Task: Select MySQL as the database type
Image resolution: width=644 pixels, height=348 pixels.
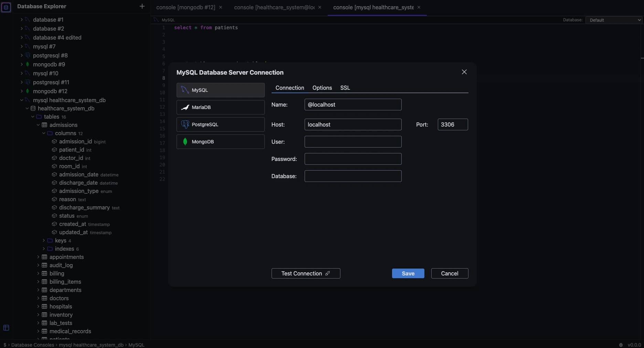Action: click(x=220, y=90)
